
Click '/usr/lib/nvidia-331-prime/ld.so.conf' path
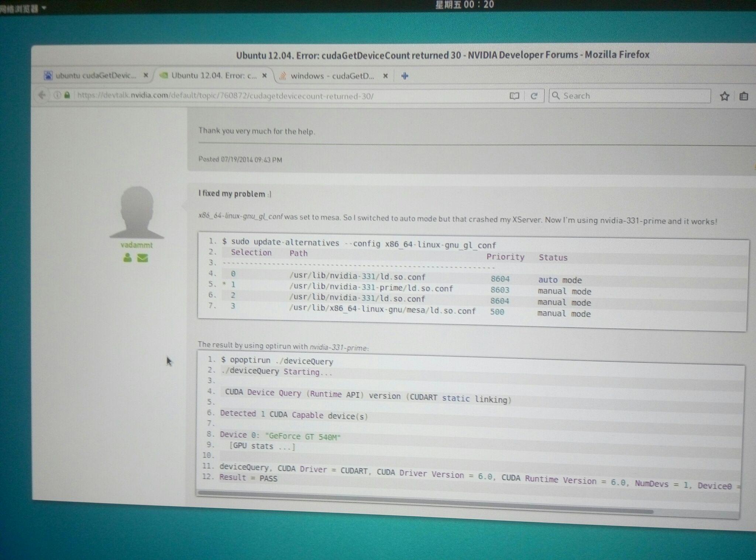coord(371,287)
